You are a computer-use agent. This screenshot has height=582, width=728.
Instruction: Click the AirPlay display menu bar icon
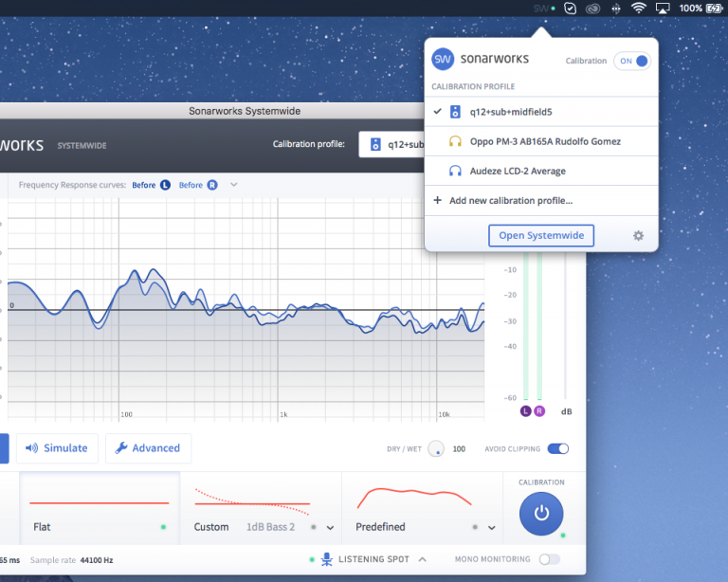click(x=662, y=9)
